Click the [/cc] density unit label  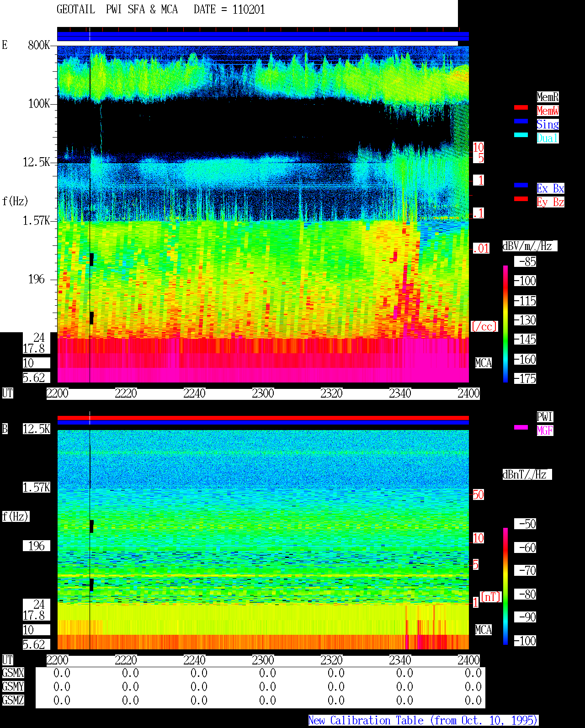484,326
